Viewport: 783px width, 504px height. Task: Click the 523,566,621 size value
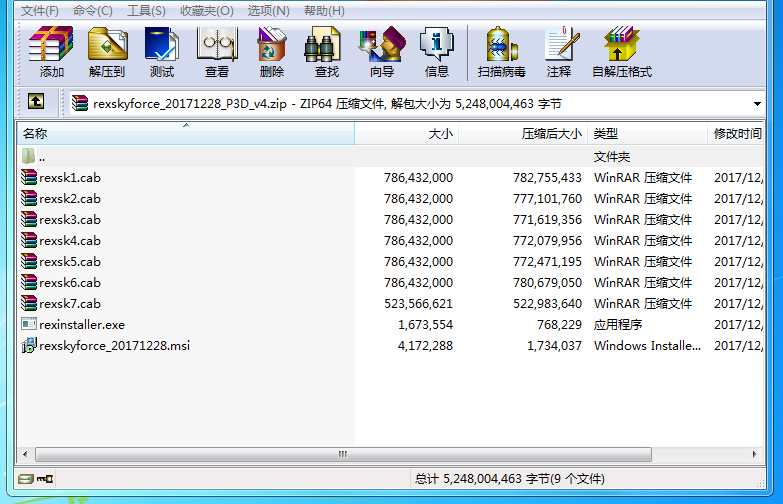418,303
